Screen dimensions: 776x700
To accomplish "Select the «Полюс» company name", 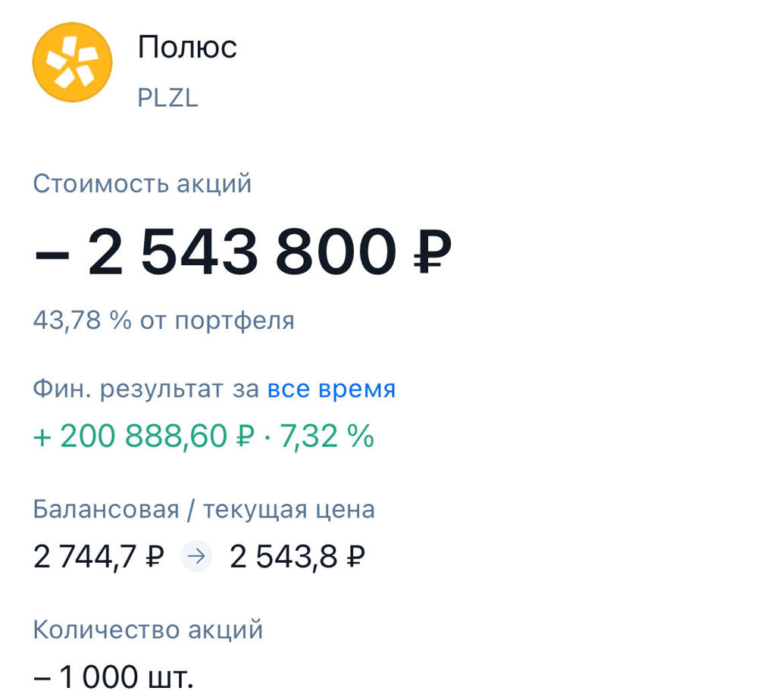I will (187, 48).
